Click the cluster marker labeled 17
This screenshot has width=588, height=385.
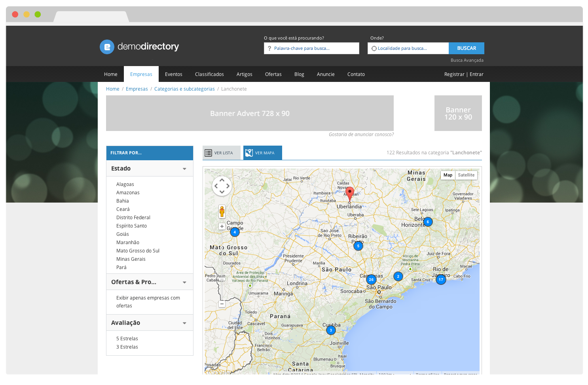[x=441, y=279]
